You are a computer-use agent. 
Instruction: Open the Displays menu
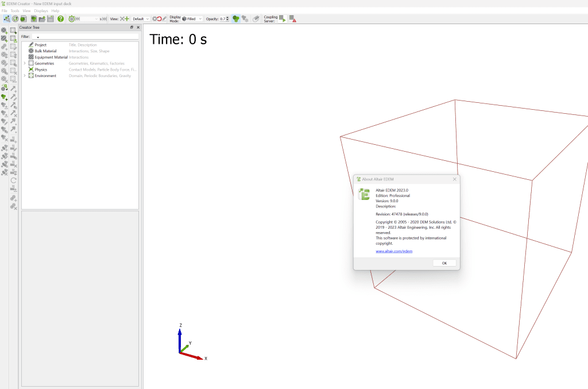point(41,11)
